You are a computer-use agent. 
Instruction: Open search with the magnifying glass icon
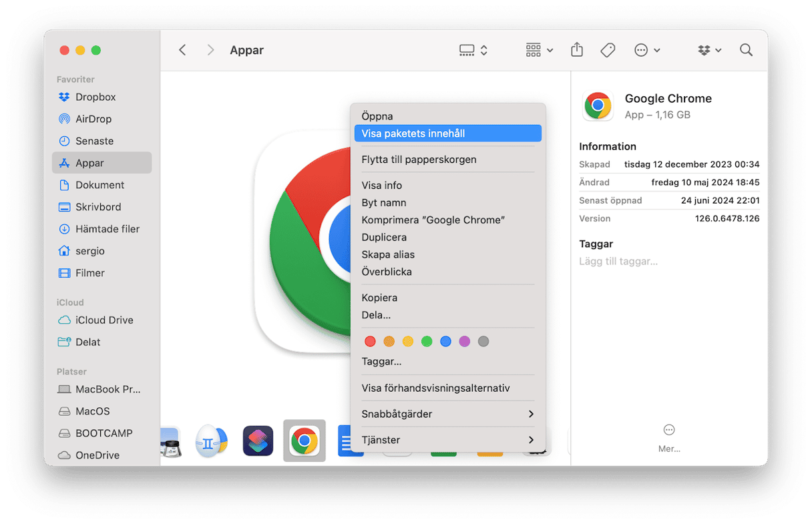tap(746, 50)
